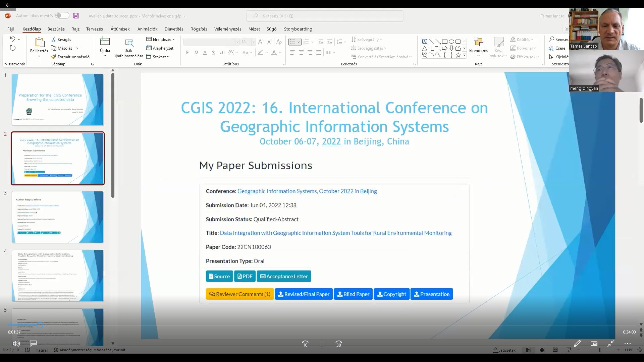Switch to the Áttűnések tab
Screen dimensions: 644x362
[120, 29]
